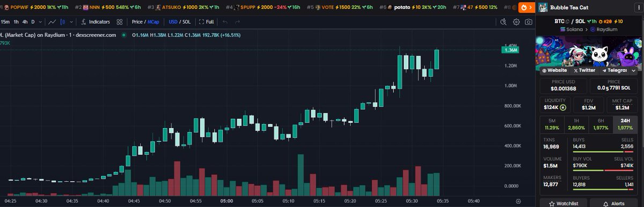The height and width of the screenshot is (207, 644).
Task: Toggle Full screen chart mode
Action: pos(207,22)
